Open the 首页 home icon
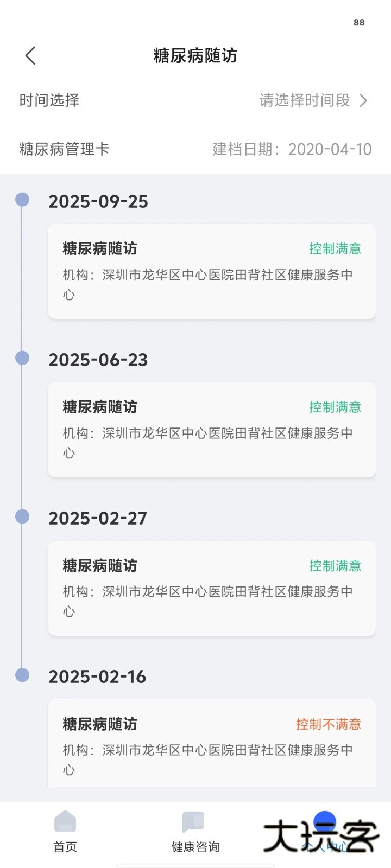Viewport: 391px width, 868px height. coord(65,822)
